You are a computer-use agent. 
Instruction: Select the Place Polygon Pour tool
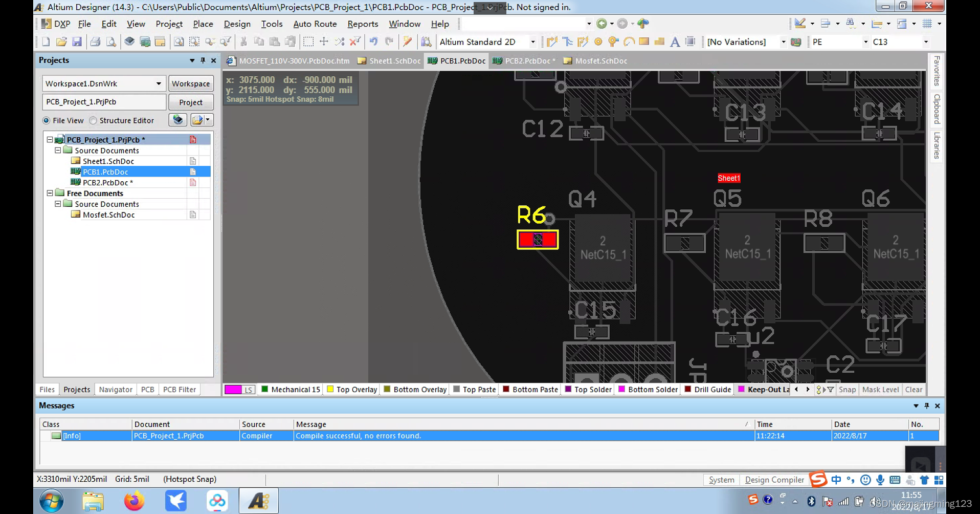click(x=659, y=42)
